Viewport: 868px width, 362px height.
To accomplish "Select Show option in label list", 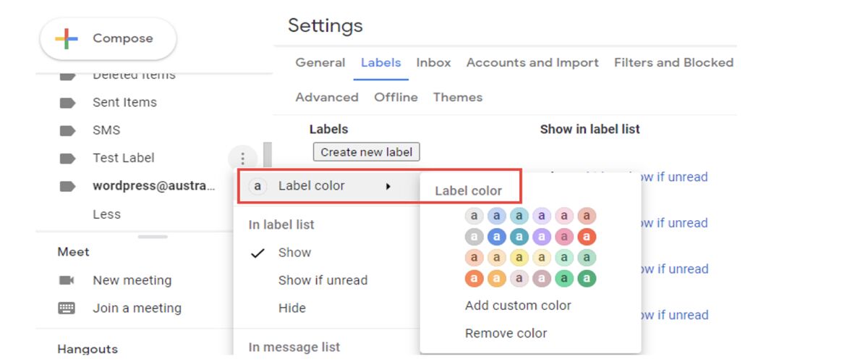I will coord(294,253).
